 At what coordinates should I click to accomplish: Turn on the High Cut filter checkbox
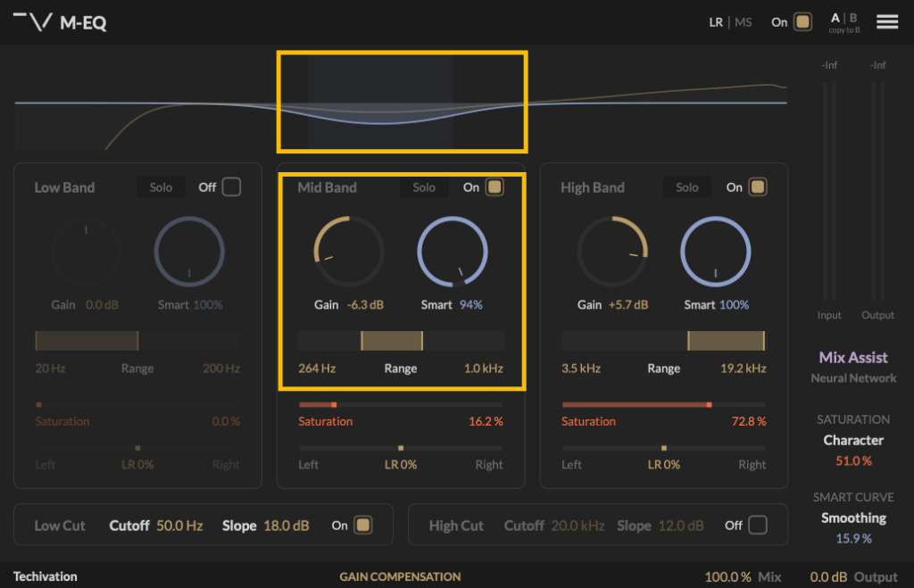click(757, 526)
